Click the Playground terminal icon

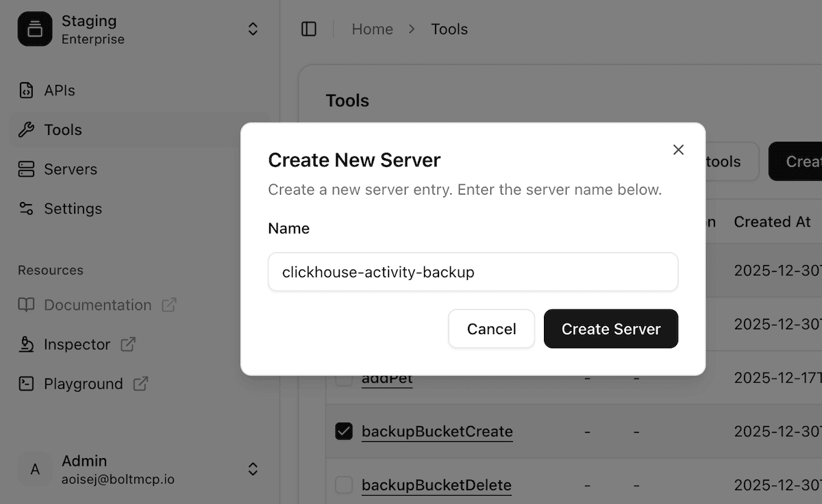point(26,384)
